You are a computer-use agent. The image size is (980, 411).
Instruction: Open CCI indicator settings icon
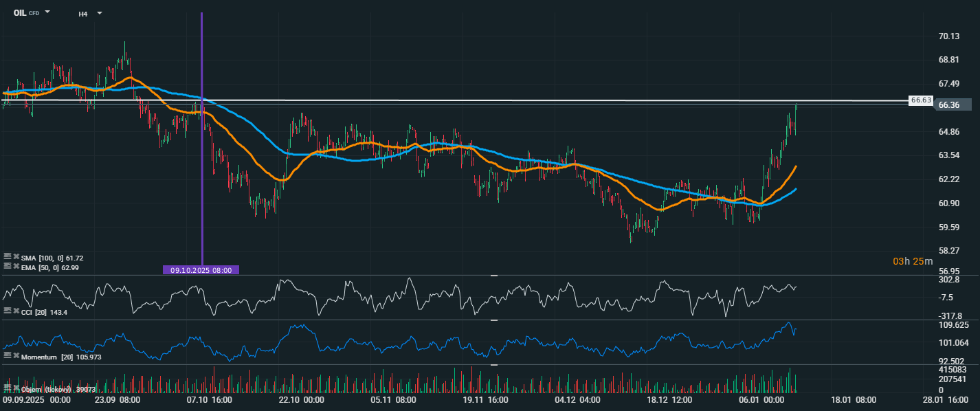point(8,311)
